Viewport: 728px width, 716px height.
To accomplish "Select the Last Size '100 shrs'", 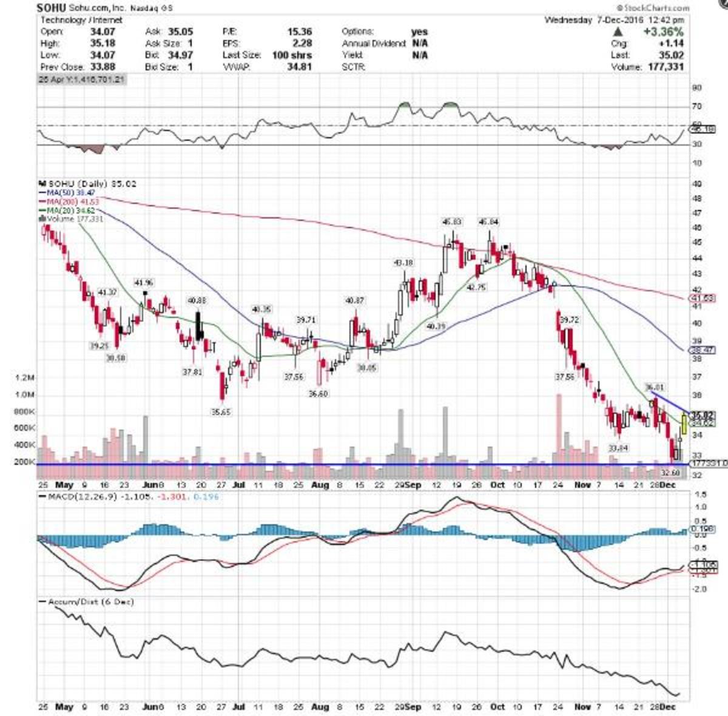I will coord(293,55).
